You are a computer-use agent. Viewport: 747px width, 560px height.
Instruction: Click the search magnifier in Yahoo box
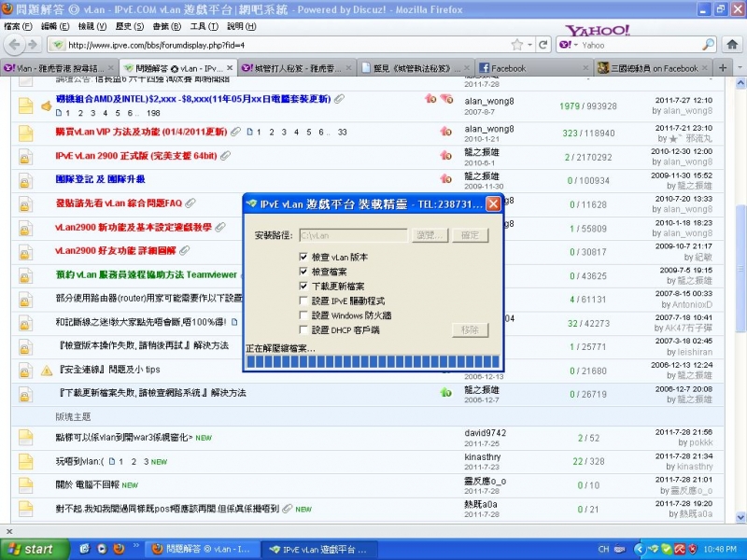coord(708,45)
